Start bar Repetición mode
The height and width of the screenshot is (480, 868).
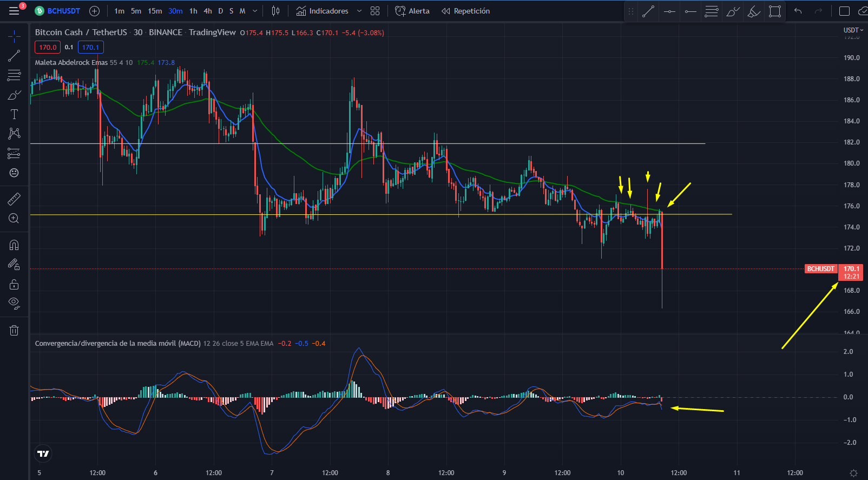(x=466, y=11)
